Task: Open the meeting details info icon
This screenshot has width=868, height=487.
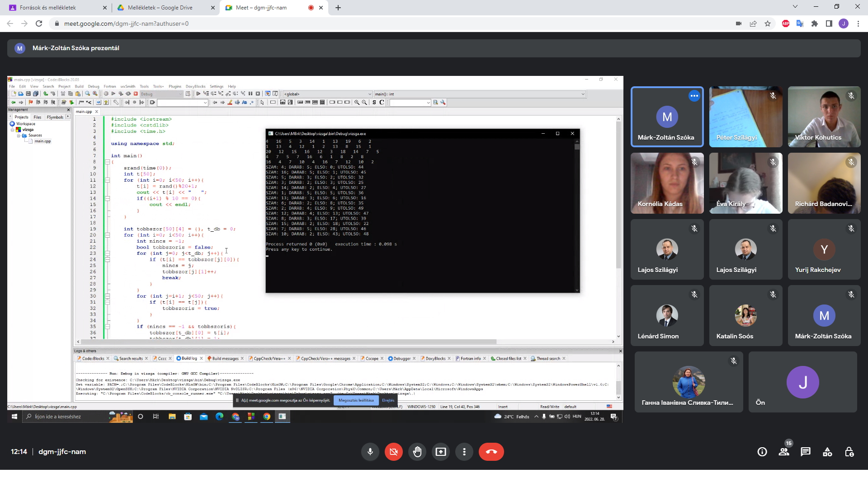Action: [762, 452]
